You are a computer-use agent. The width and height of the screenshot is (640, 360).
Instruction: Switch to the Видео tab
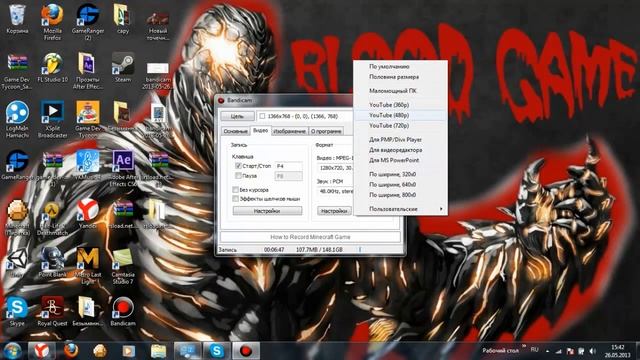(x=260, y=130)
